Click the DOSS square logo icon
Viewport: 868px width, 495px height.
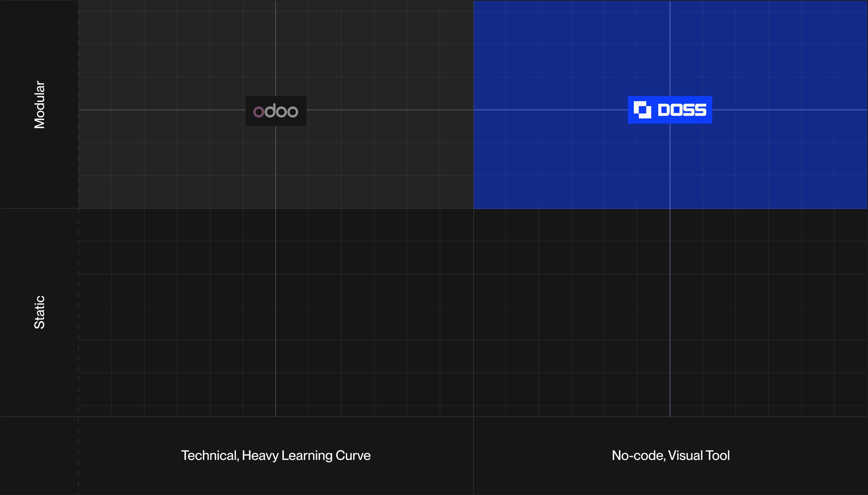(x=642, y=110)
